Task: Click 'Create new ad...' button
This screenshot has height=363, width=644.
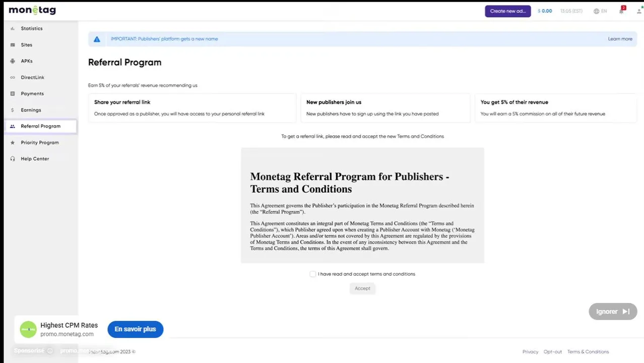Action: [x=508, y=11]
